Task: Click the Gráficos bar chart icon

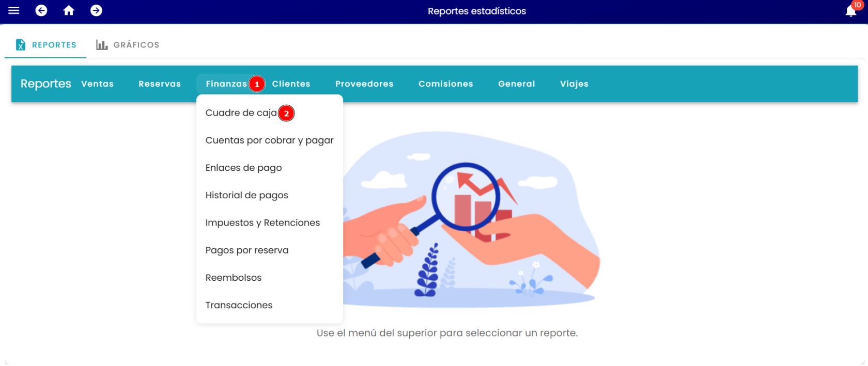Action: tap(102, 45)
